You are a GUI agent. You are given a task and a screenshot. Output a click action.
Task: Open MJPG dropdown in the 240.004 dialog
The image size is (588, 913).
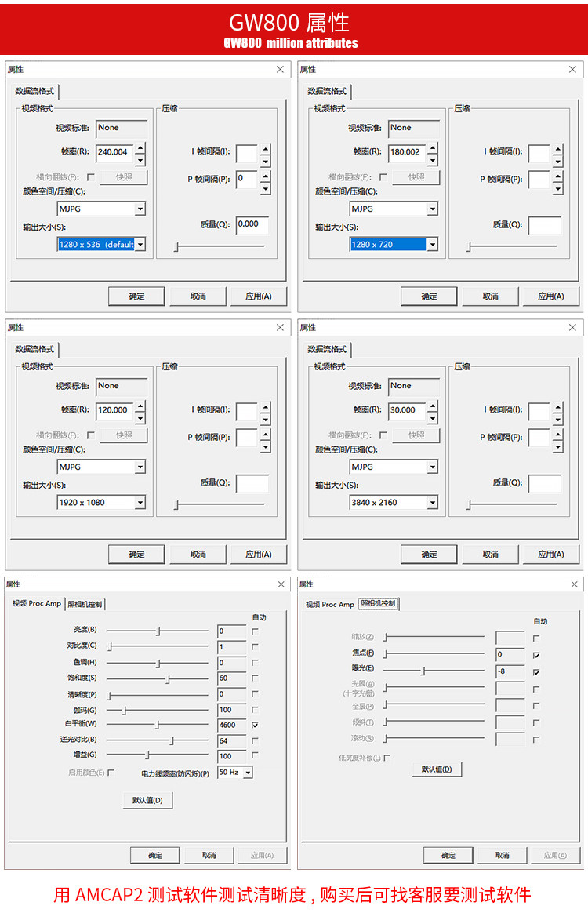(140, 209)
